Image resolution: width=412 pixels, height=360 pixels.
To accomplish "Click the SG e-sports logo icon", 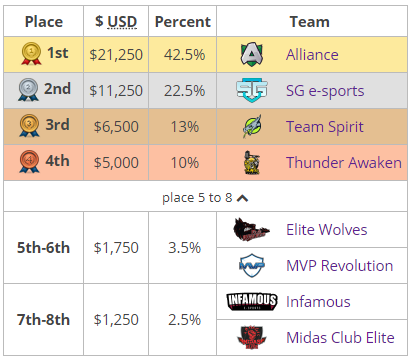I will [x=252, y=90].
